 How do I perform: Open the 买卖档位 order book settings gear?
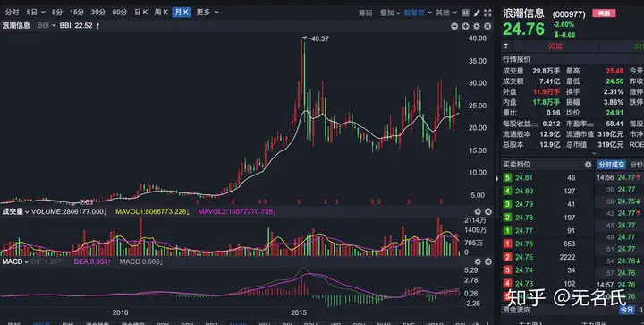point(589,165)
